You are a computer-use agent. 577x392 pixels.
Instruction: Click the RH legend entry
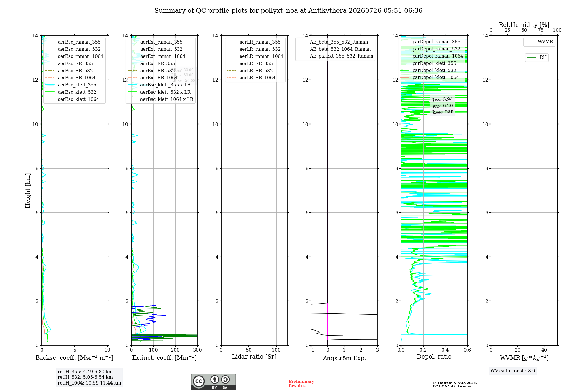pos(537,57)
